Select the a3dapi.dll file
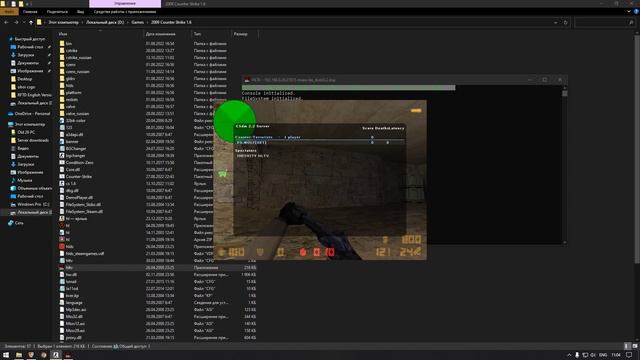The image size is (640, 360). [x=74, y=135]
